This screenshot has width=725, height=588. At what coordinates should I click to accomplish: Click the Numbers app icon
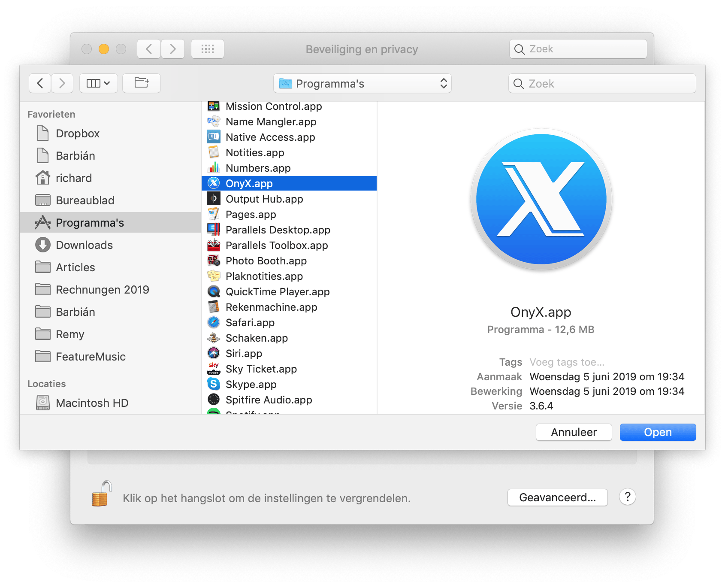214,168
